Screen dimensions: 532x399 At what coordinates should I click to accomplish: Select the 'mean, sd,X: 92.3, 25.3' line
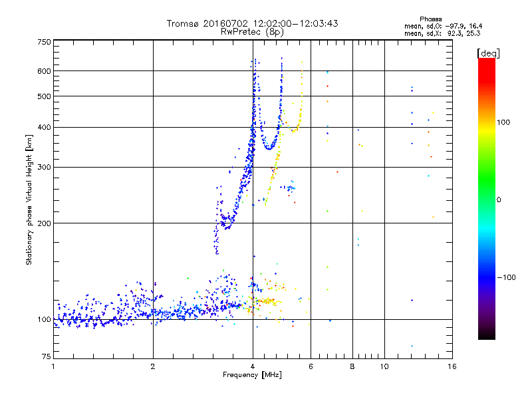tap(442, 33)
